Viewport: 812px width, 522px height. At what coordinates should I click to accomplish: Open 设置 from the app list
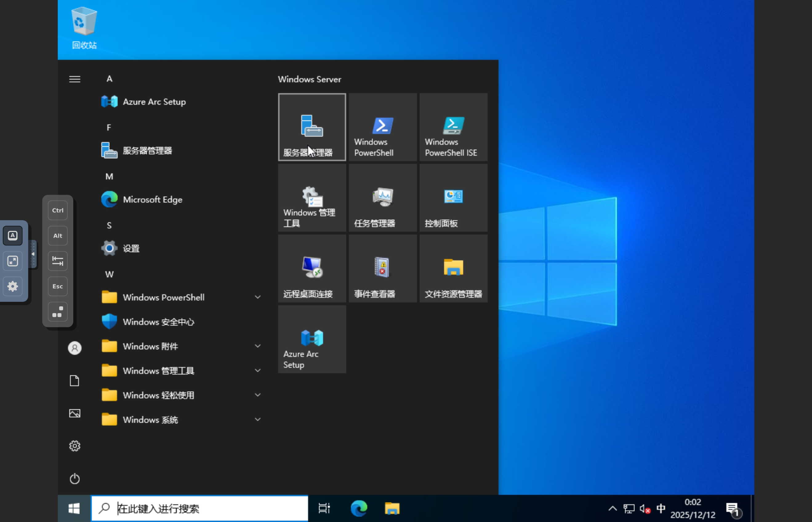pos(131,249)
